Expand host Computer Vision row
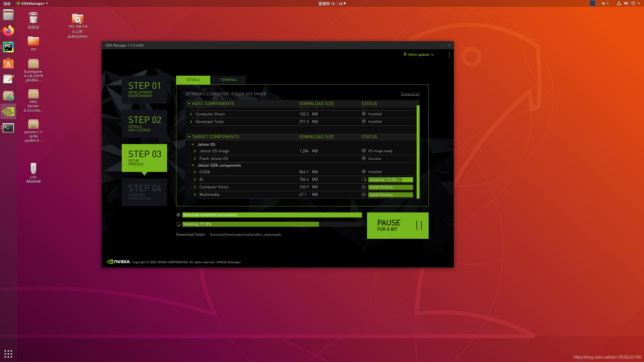Image resolution: width=644 pixels, height=362 pixels. pos(191,114)
